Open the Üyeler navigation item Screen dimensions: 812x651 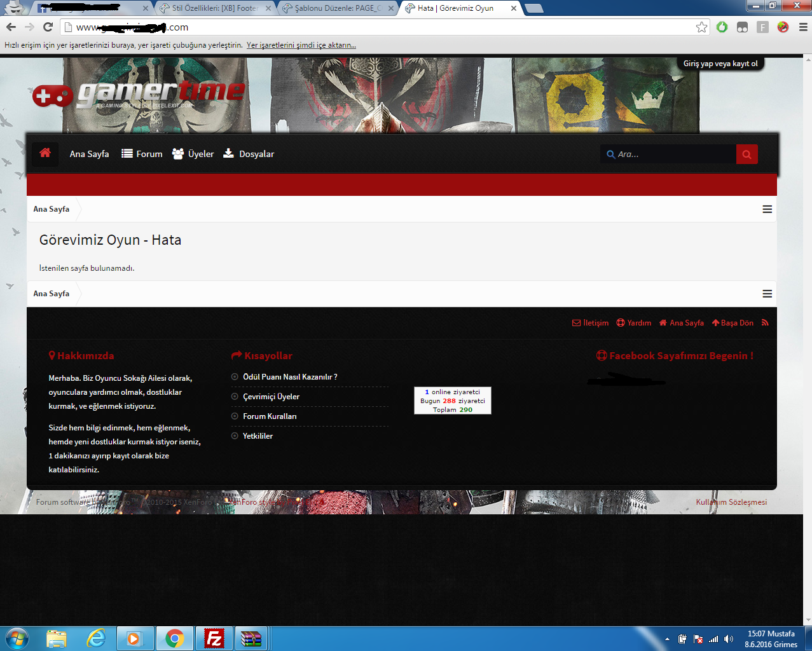coord(193,154)
